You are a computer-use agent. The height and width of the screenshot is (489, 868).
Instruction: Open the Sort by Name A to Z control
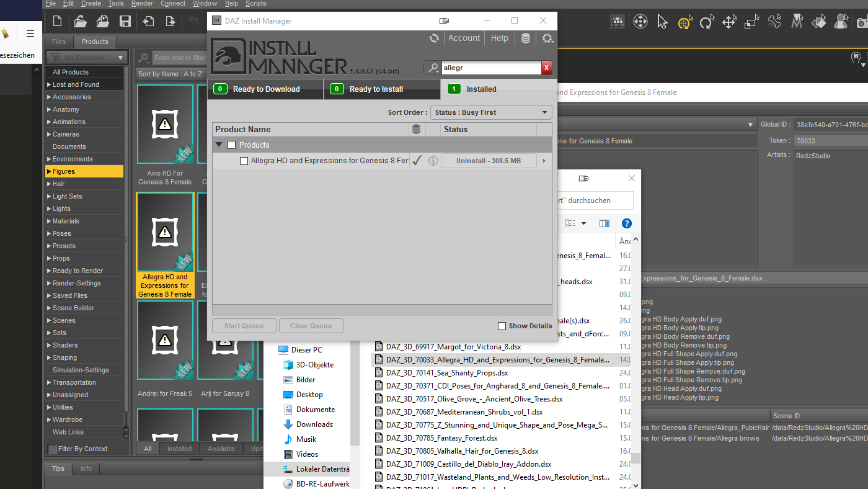coord(170,74)
